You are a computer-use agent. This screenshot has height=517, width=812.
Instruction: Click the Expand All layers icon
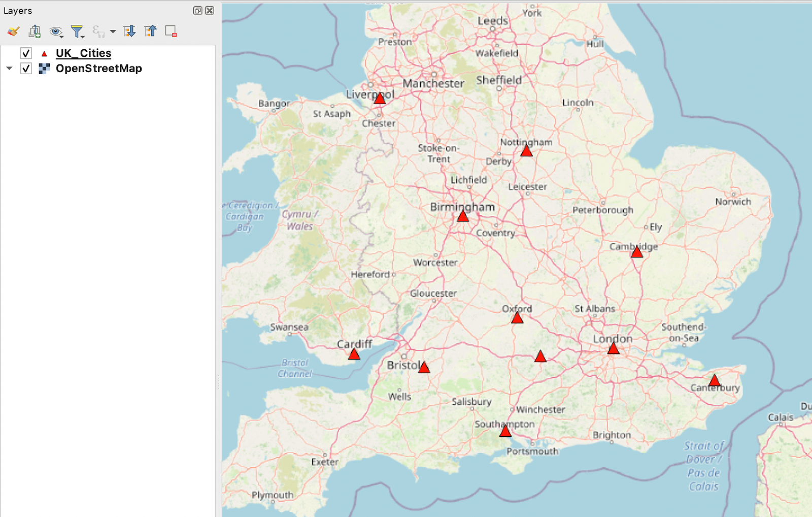pos(129,31)
